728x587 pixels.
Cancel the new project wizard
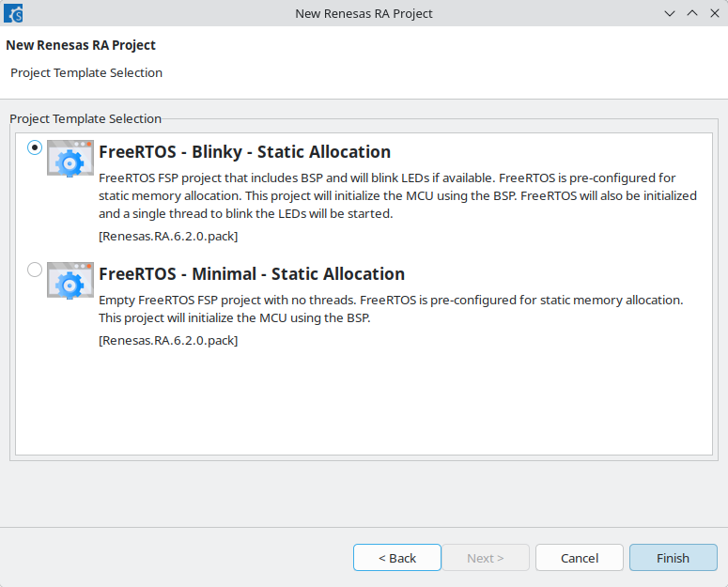coord(580,558)
